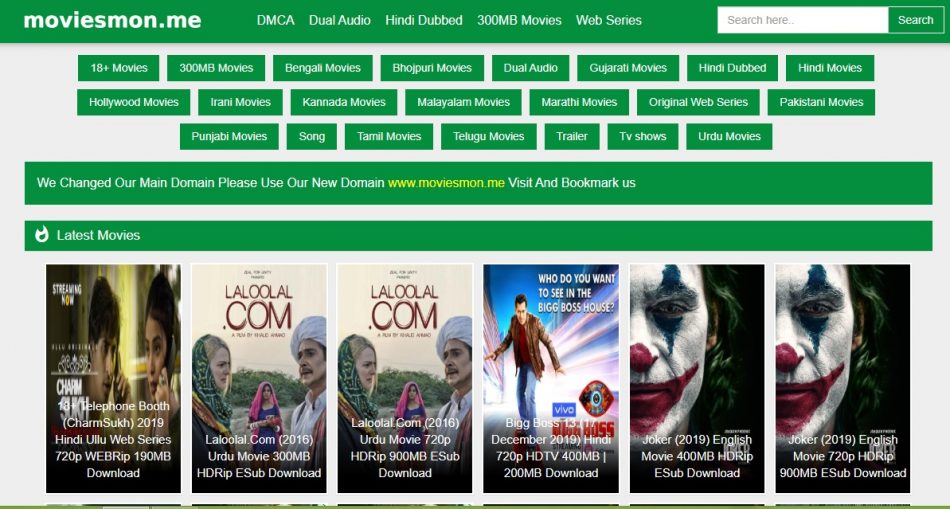Open the Original Web Series category
The image size is (950, 509).
click(698, 102)
